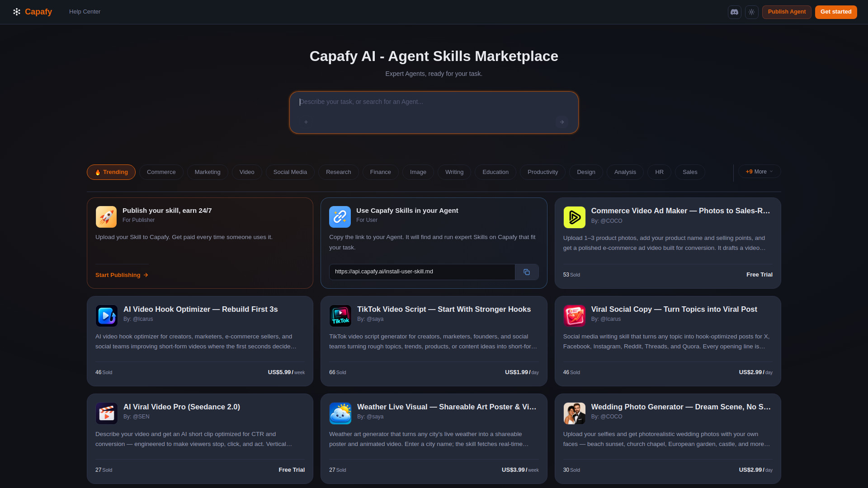The height and width of the screenshot is (488, 868).
Task: Select the Marketing category tab
Action: [x=208, y=172]
